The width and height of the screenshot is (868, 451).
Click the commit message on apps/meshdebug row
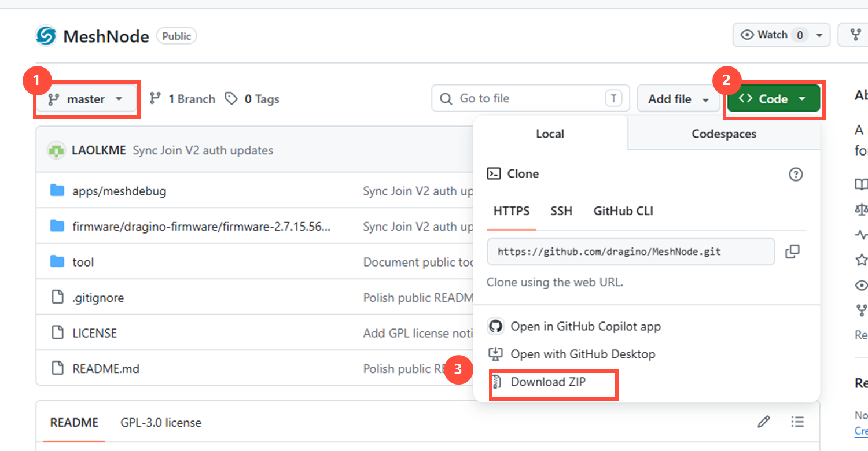pos(418,191)
